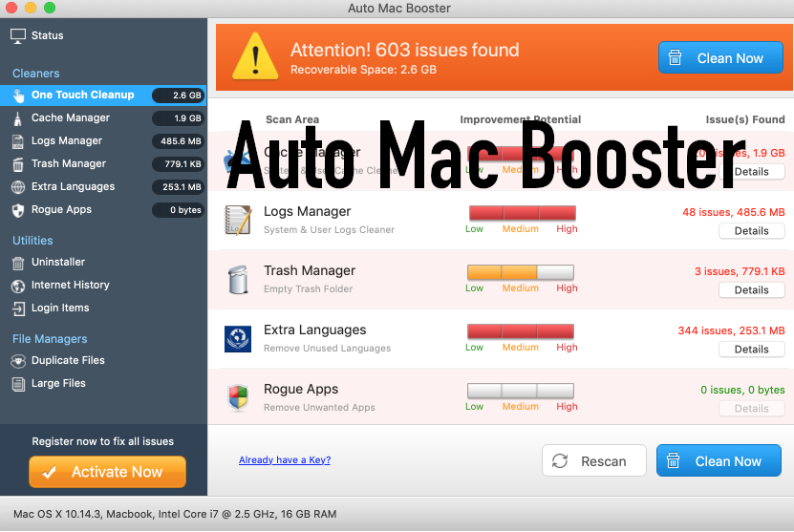
Task: Click the Logs Manager improvement potential bar
Action: point(522,213)
